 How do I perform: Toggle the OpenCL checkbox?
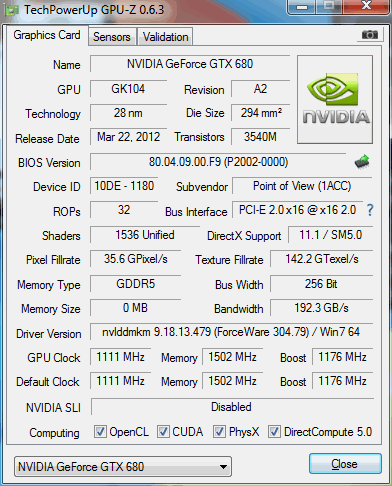(100, 432)
